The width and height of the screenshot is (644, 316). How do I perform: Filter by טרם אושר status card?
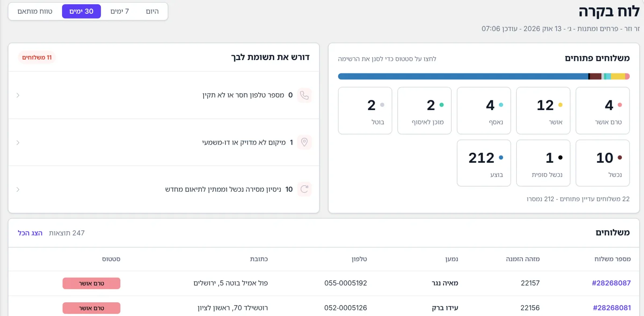603,110
